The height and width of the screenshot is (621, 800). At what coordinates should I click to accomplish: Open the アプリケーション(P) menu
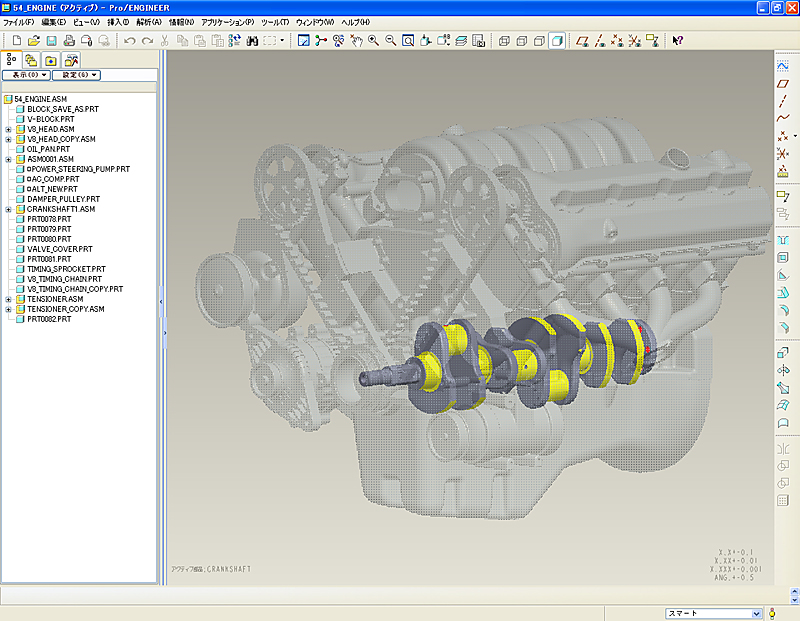[x=227, y=22]
